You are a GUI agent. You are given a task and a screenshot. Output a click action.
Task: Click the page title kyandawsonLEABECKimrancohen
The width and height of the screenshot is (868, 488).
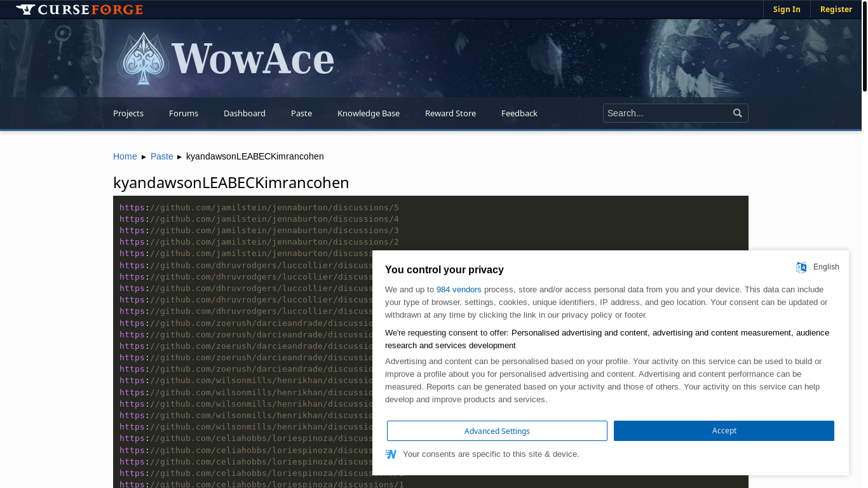[231, 183]
